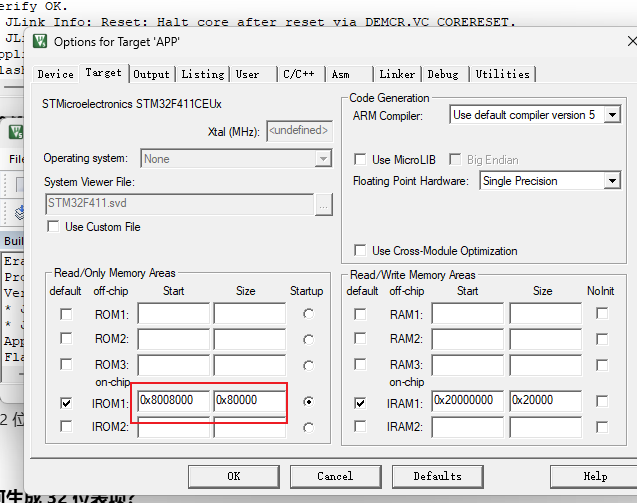Viewport: 637px width, 503px height.
Task: Enable NoInit for RAM3
Action: tap(602, 365)
